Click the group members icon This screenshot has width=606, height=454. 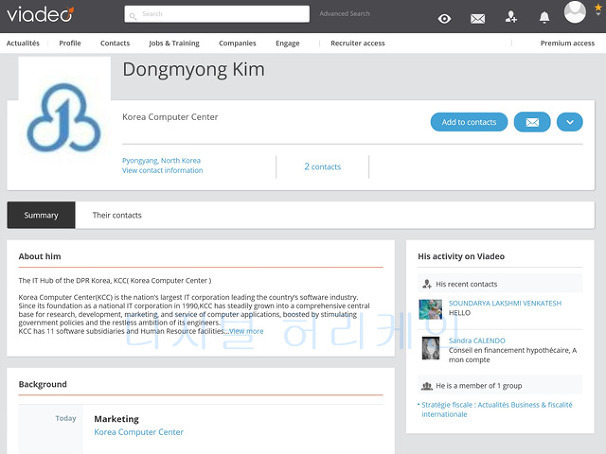[427, 386]
